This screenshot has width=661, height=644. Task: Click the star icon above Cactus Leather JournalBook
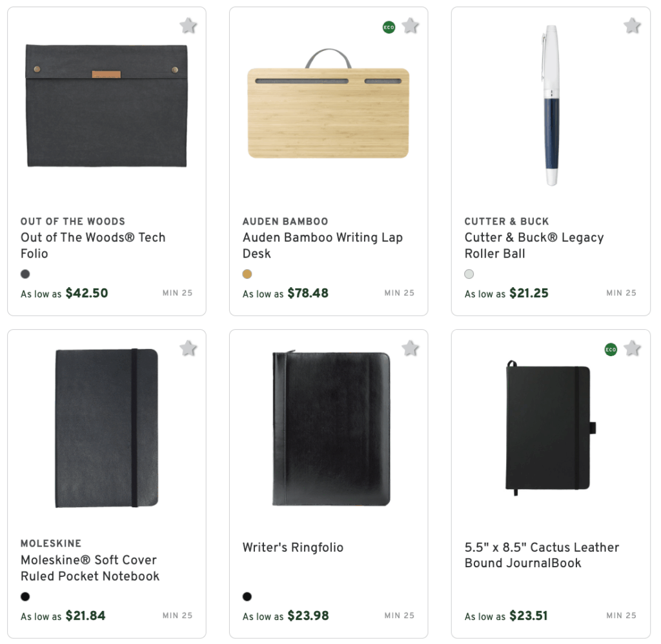[x=631, y=348]
